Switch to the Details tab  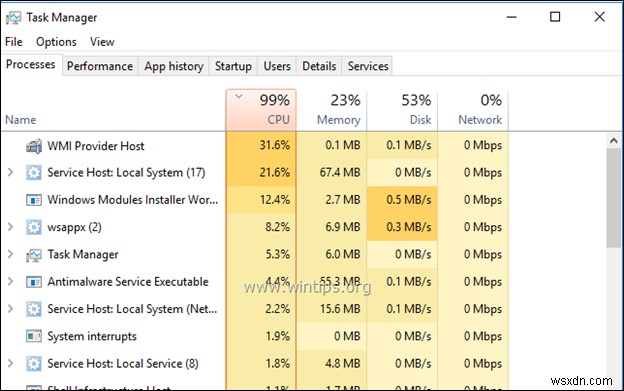tap(319, 66)
